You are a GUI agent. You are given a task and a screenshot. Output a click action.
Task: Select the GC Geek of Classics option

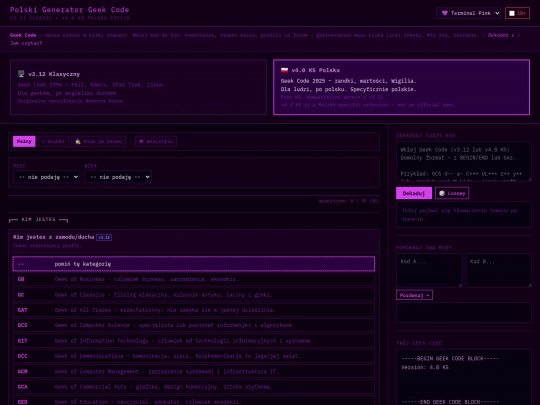[194, 295]
